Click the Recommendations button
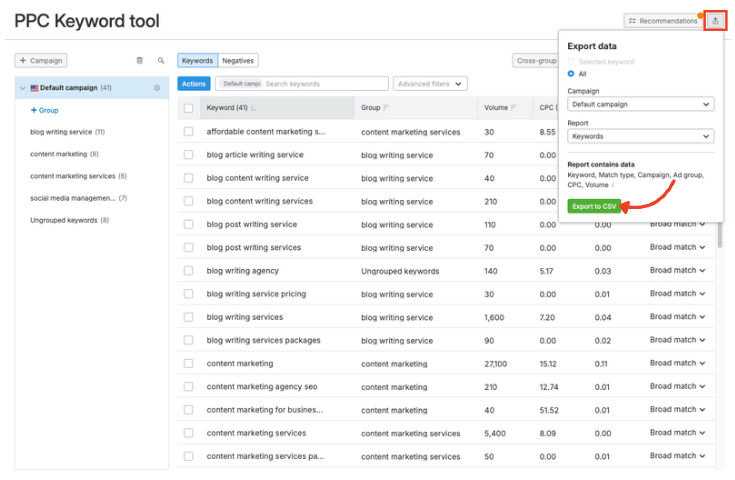Viewport: 735px width, 480px height. (663, 20)
